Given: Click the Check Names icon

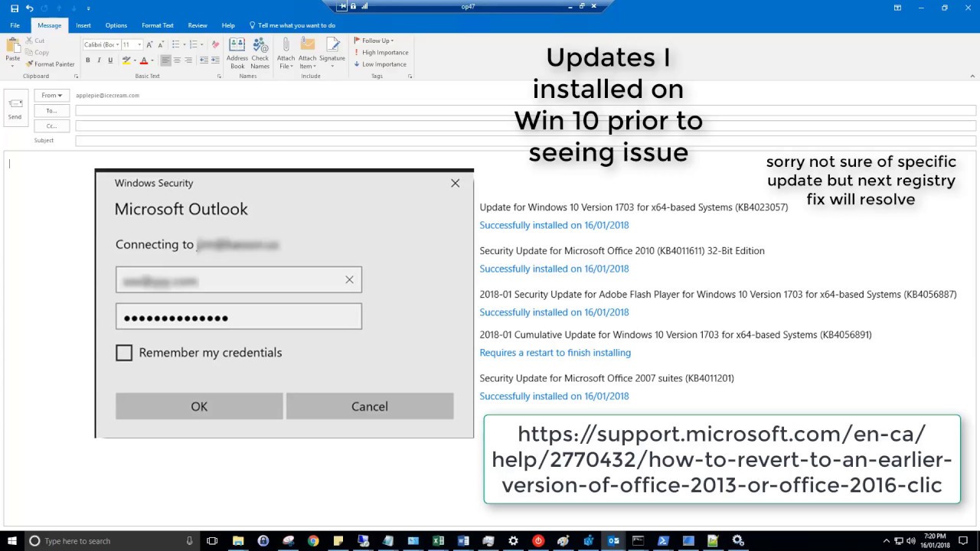Looking at the screenshot, I should coord(260,54).
